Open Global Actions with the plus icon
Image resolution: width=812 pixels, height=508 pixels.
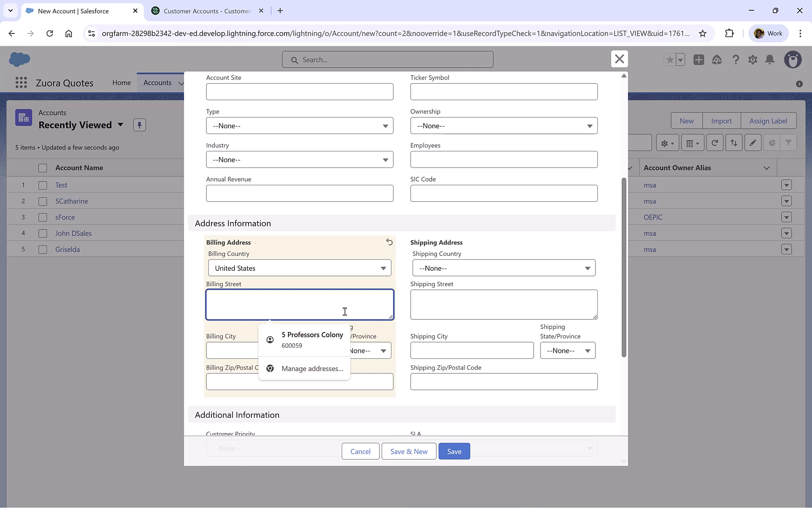[x=699, y=60]
